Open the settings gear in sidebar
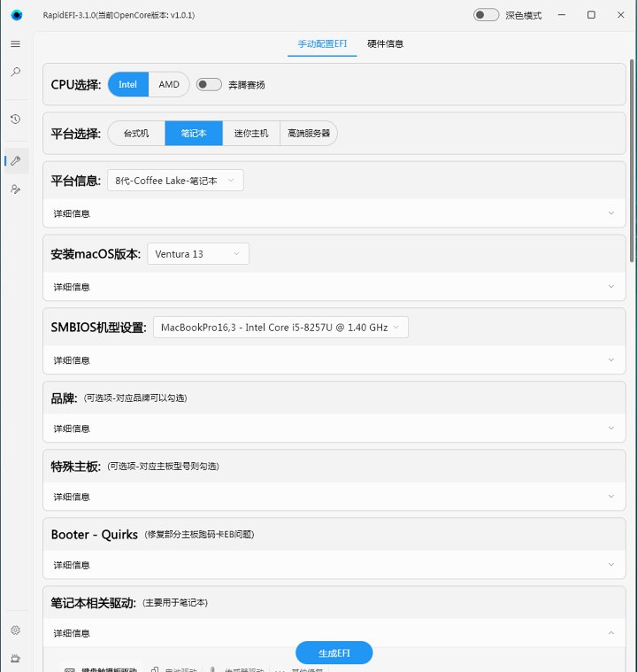This screenshot has height=672, width=637. pyautogui.click(x=15, y=630)
